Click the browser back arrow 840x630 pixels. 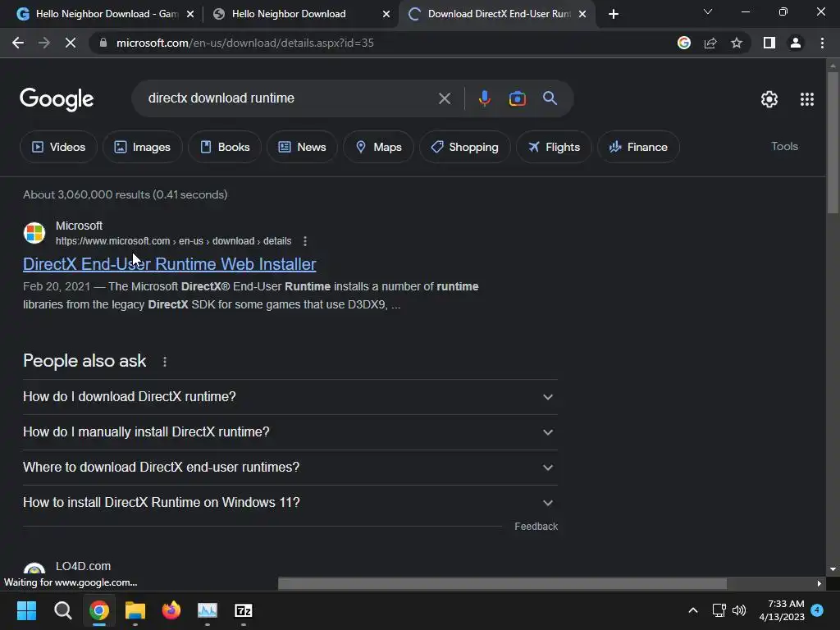(18, 43)
